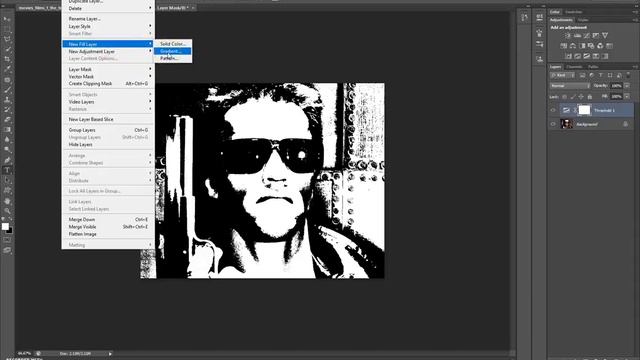Viewport: 640px width, 360px height.
Task: Click the Background layer thumbnail
Action: (567, 124)
